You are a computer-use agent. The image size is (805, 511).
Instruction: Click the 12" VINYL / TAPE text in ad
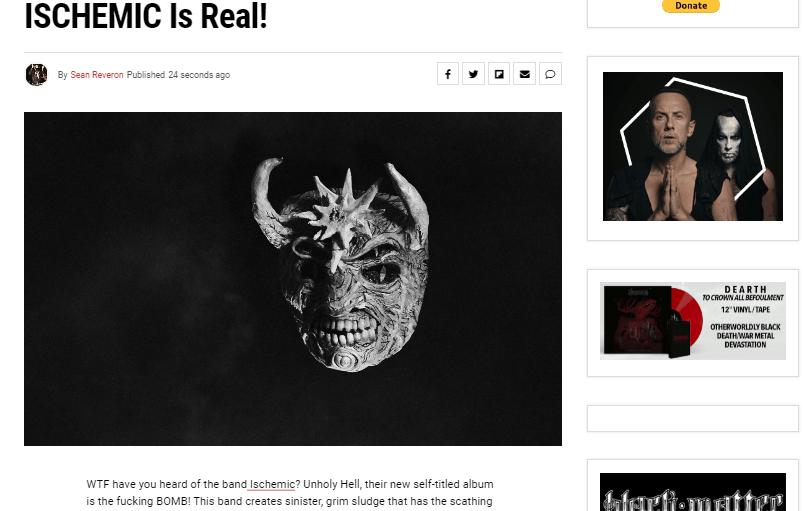(x=745, y=310)
